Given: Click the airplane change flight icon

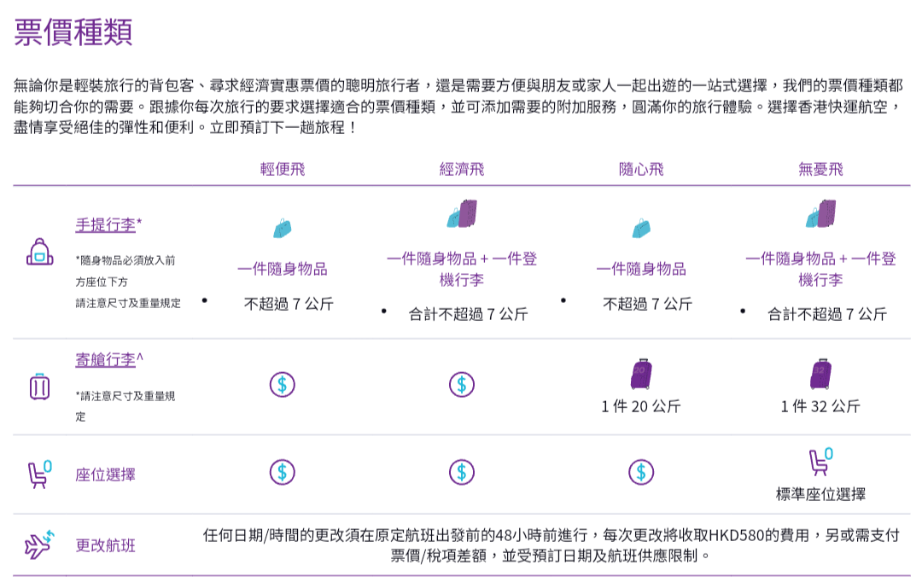Looking at the screenshot, I should point(39,544).
